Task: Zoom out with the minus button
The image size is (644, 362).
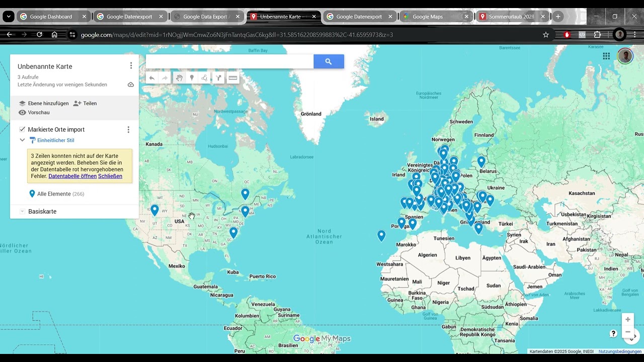Action: [x=627, y=332]
